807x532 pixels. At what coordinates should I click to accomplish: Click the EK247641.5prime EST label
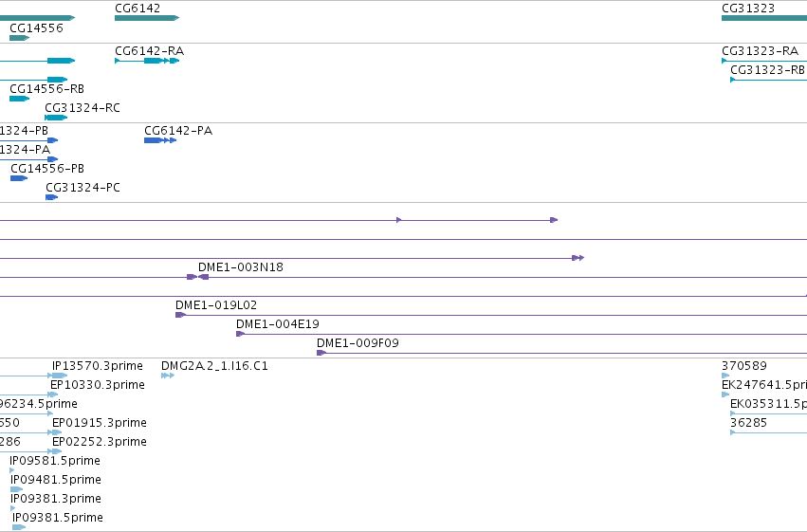(x=764, y=385)
